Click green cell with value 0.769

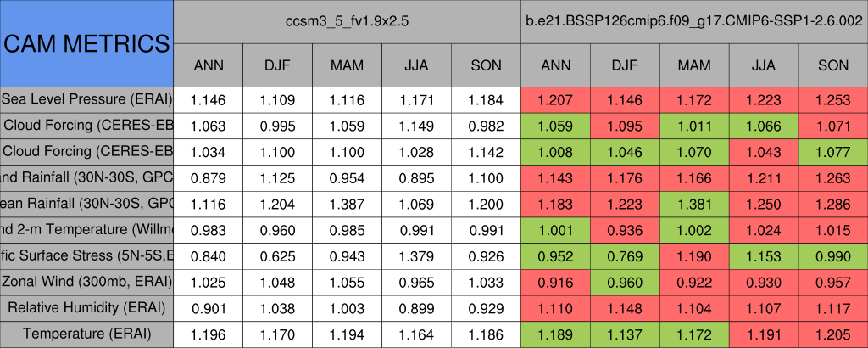(626, 255)
